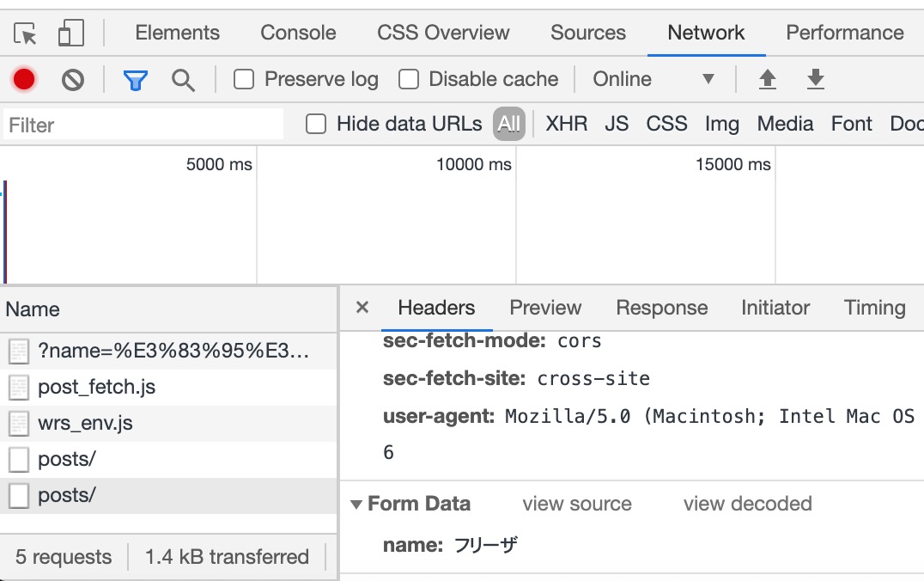
Task: Click the sec-fetch-mode header line
Action: coord(492,341)
